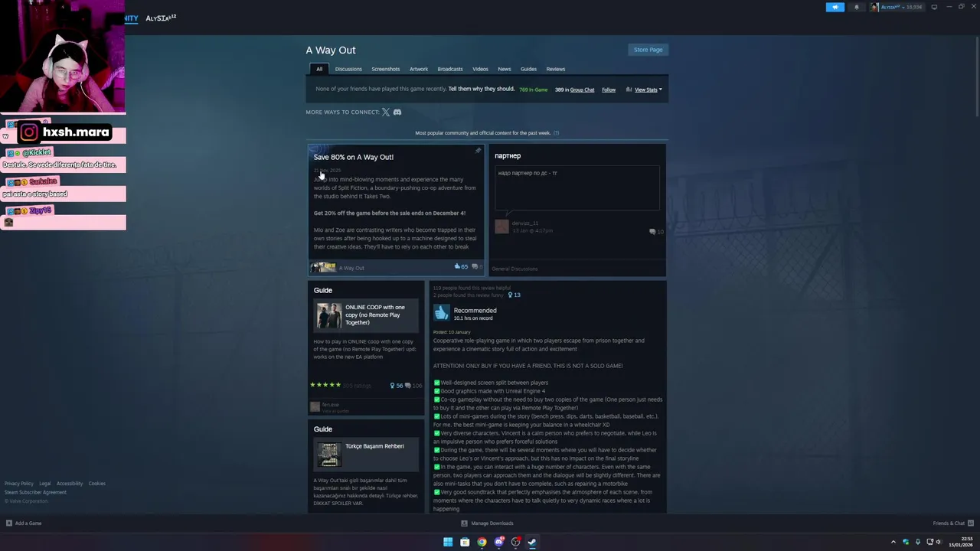The width and height of the screenshot is (980, 551).
Task: Open the Windows Start menu
Action: pyautogui.click(x=448, y=542)
